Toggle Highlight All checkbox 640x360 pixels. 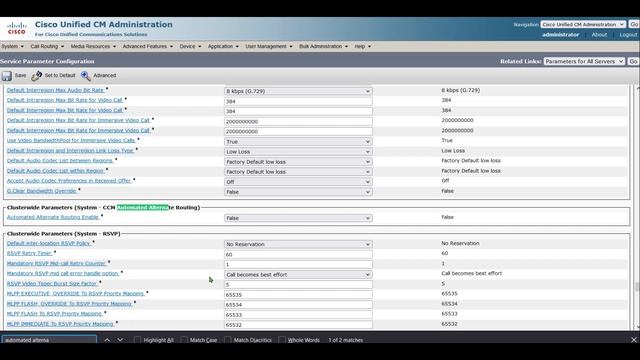tap(138, 340)
